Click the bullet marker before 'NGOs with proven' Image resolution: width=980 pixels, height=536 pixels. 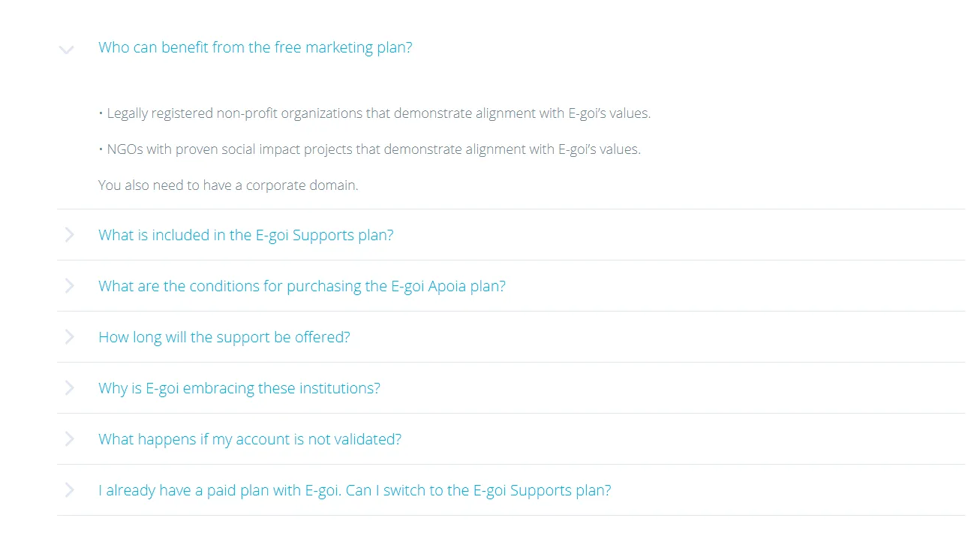[x=101, y=149]
